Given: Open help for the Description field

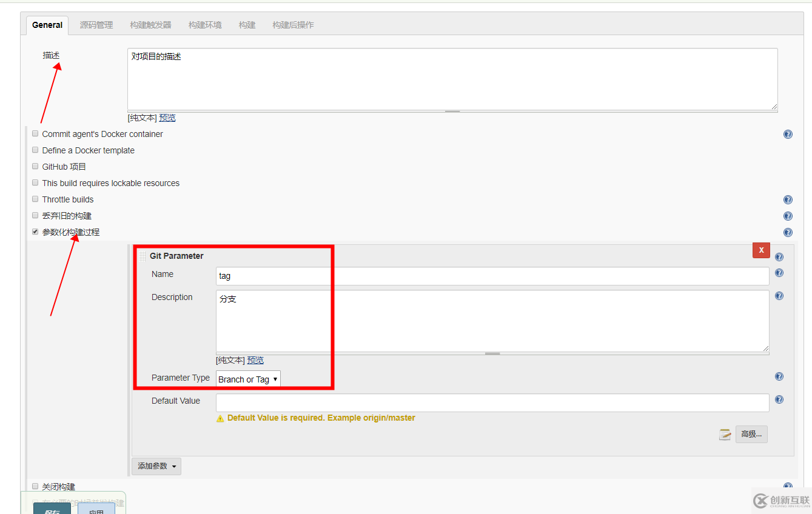Looking at the screenshot, I should 779,296.
